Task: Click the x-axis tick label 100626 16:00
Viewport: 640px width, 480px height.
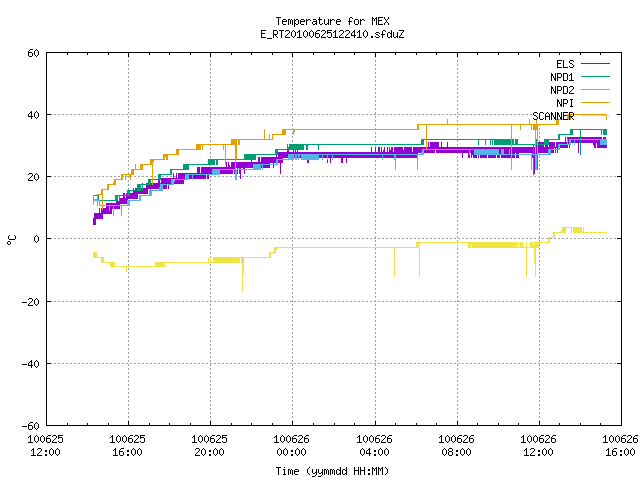Action: point(620,446)
